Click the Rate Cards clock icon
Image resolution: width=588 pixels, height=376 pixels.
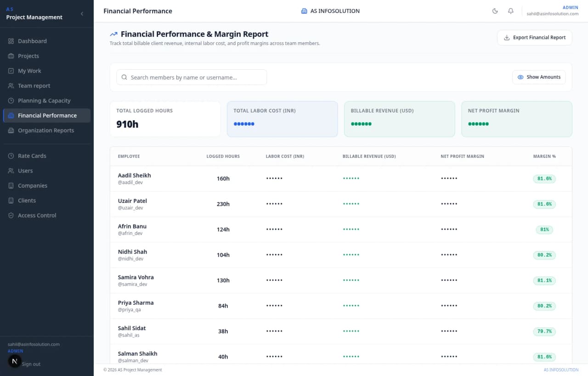point(11,156)
